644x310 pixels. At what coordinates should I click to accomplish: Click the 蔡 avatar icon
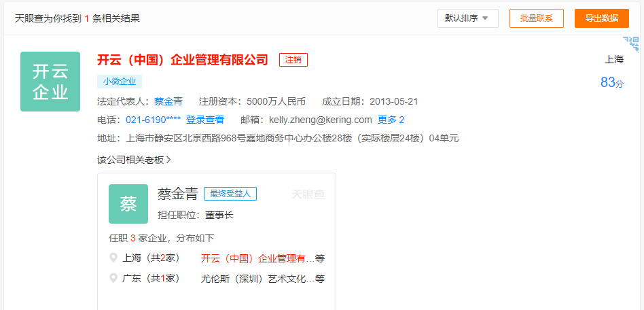pyautogui.click(x=128, y=204)
